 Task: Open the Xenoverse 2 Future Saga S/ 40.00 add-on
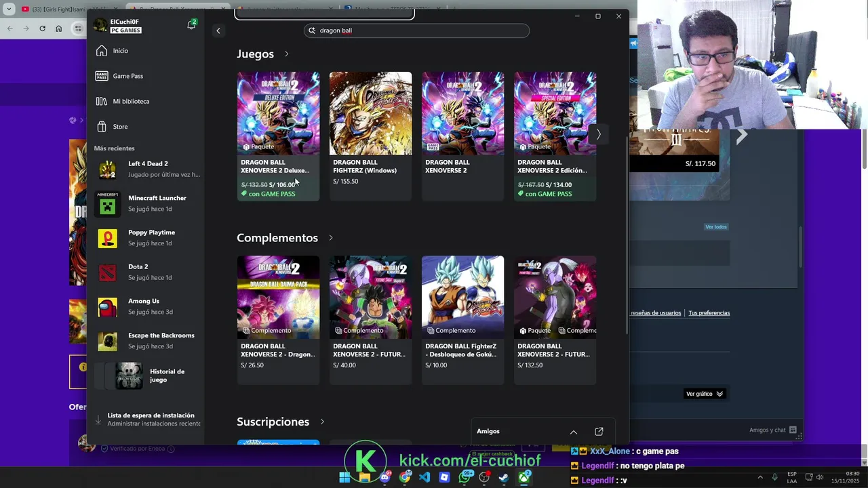(x=370, y=320)
